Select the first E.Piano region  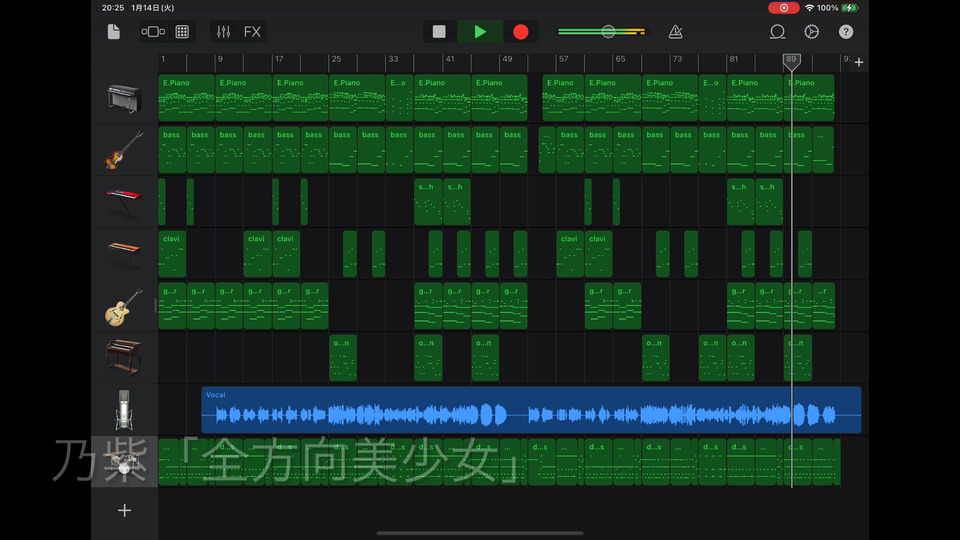point(187,98)
